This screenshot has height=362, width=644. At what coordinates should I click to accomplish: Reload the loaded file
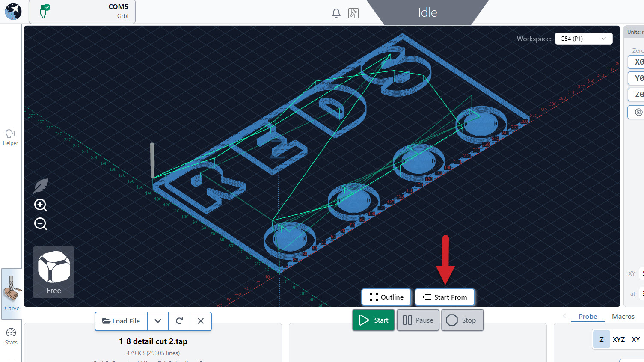[179, 321]
